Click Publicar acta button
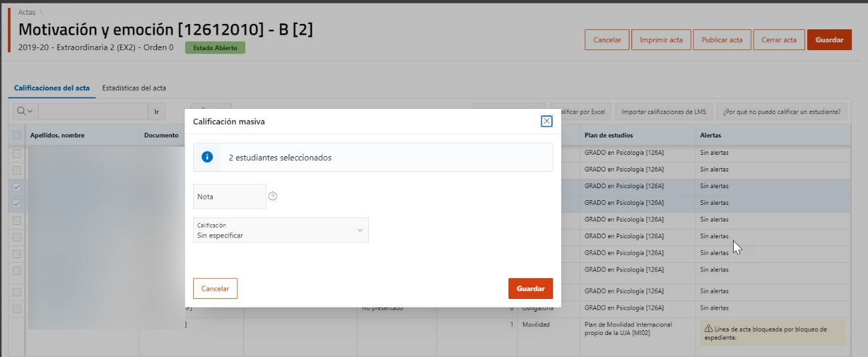868x357 pixels. click(x=722, y=40)
